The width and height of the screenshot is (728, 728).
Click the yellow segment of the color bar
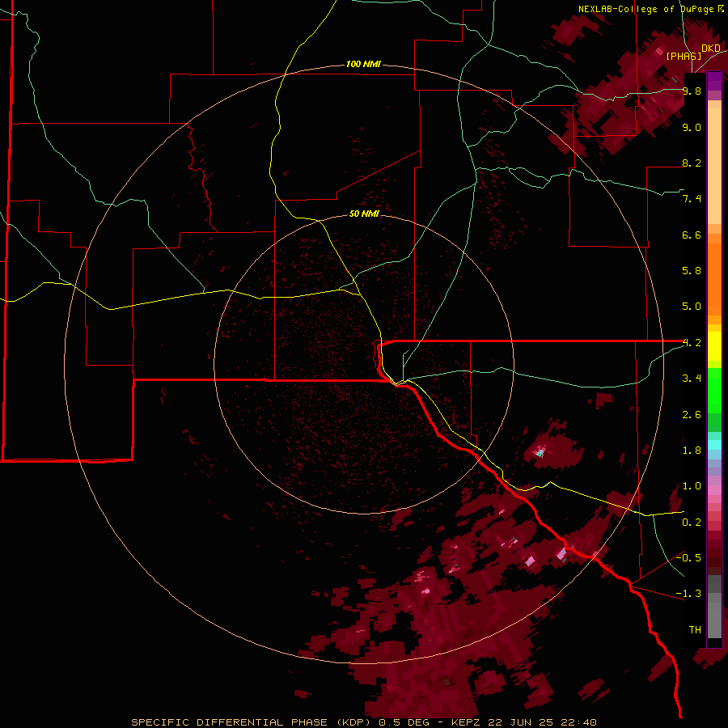point(714,346)
